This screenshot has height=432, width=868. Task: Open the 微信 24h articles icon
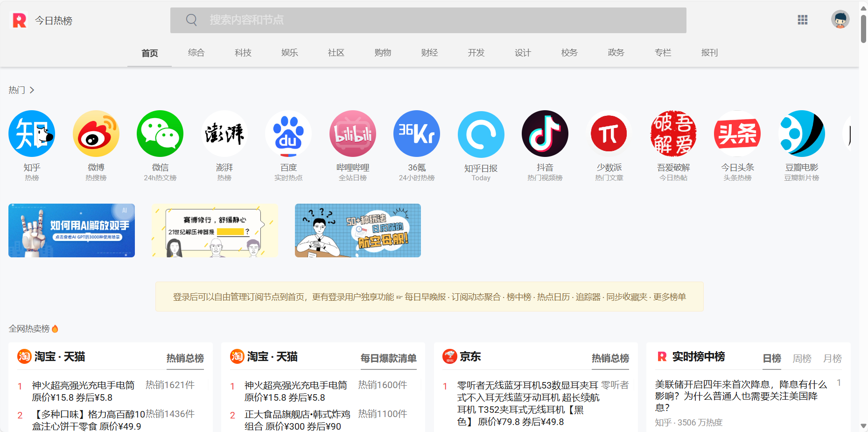[x=160, y=134]
